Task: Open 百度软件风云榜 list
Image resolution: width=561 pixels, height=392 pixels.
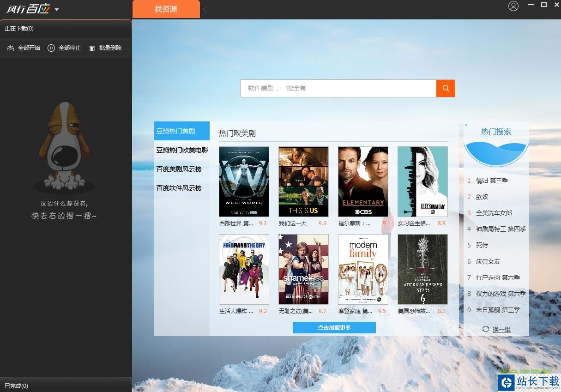Action: pos(179,188)
